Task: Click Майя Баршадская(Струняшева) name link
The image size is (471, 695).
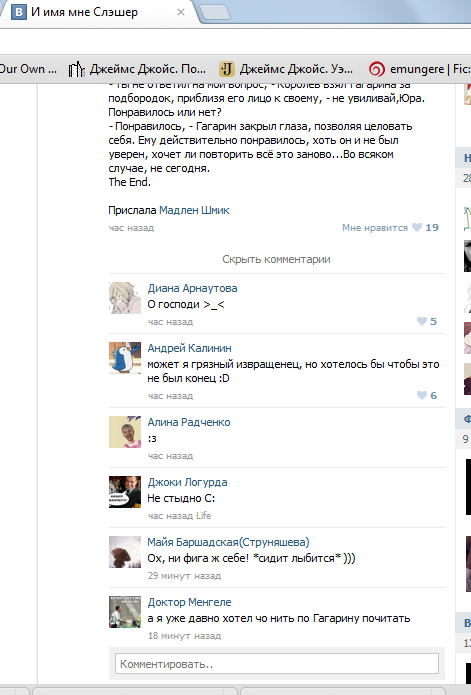Action: pos(228,542)
